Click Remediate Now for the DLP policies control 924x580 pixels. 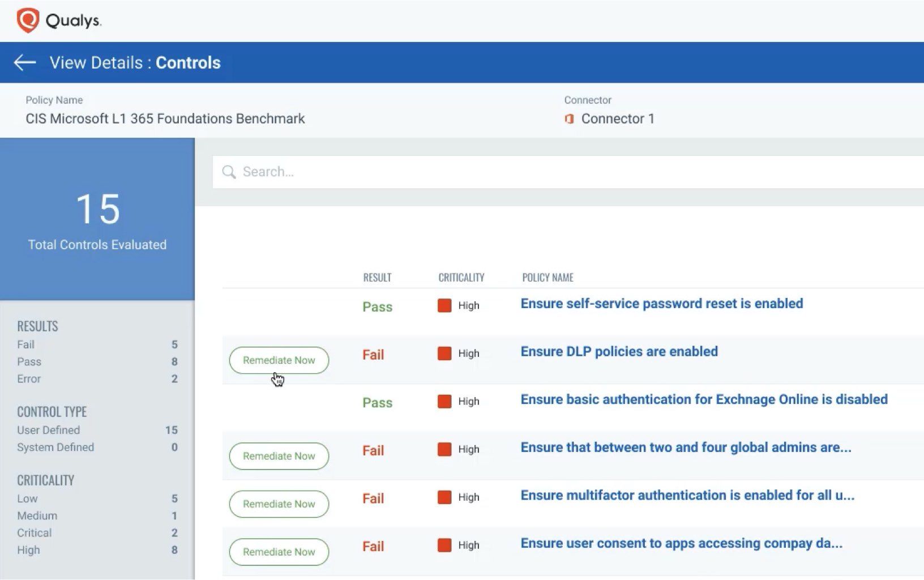point(278,360)
